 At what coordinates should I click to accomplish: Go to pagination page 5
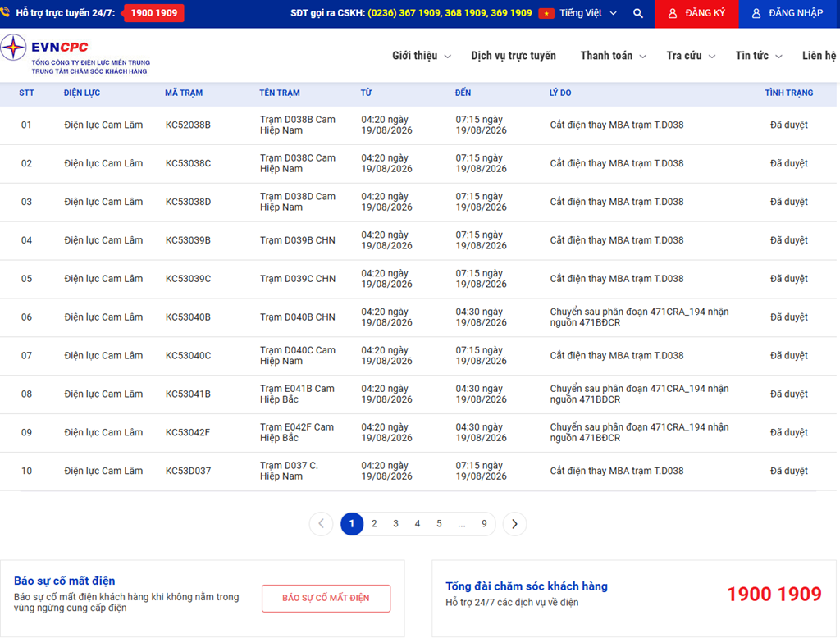point(439,524)
